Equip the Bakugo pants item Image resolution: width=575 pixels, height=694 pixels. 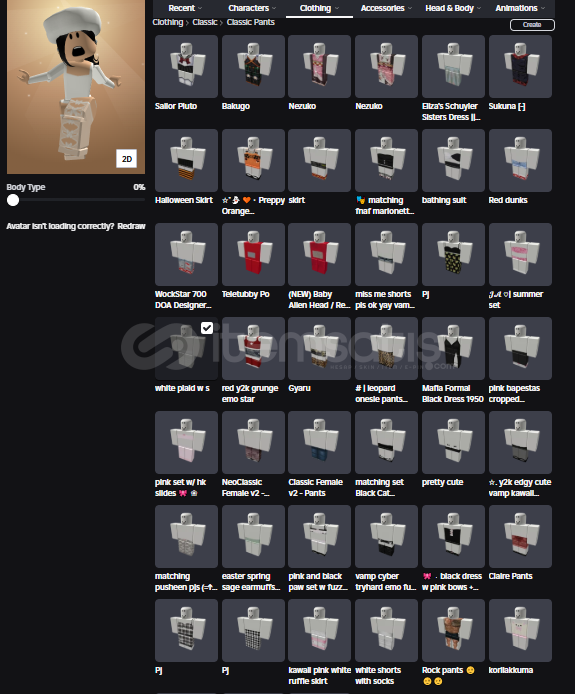[x=253, y=66]
